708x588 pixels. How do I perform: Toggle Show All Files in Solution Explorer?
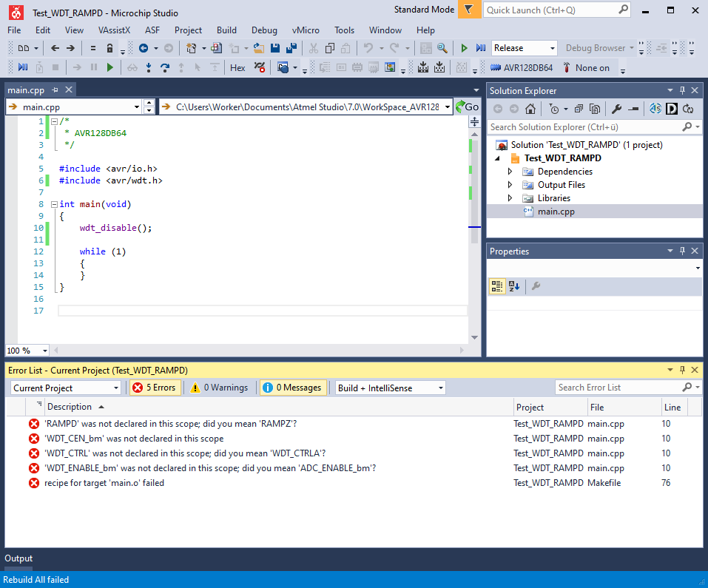(x=595, y=109)
